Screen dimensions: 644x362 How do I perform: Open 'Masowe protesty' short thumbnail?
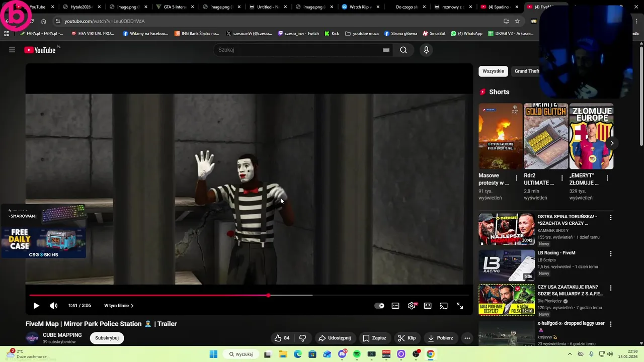click(501, 136)
